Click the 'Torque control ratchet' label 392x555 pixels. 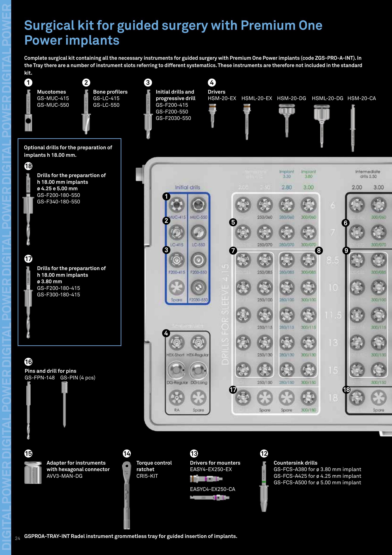(x=154, y=466)
